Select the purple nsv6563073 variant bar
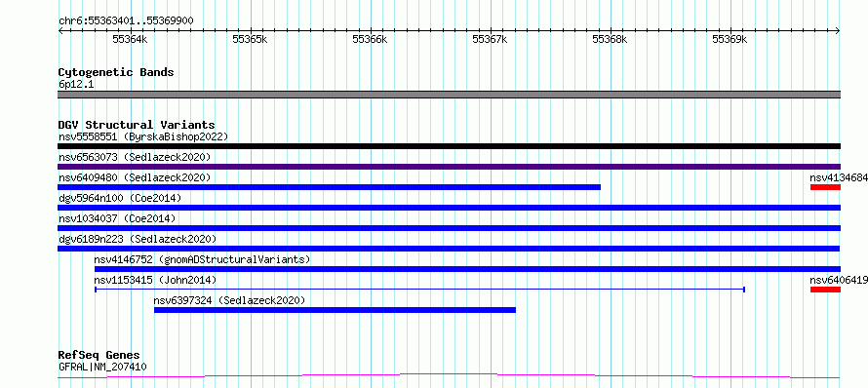This screenshot has height=388, width=868. [x=449, y=167]
